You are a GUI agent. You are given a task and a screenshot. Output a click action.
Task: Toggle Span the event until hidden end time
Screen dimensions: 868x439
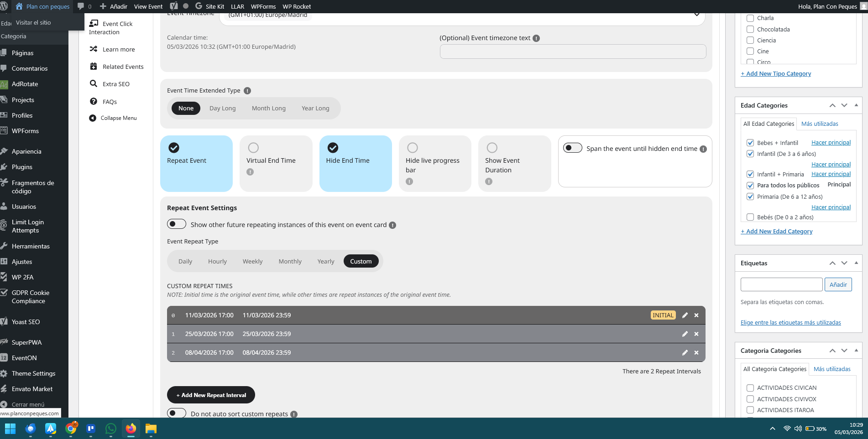point(572,148)
